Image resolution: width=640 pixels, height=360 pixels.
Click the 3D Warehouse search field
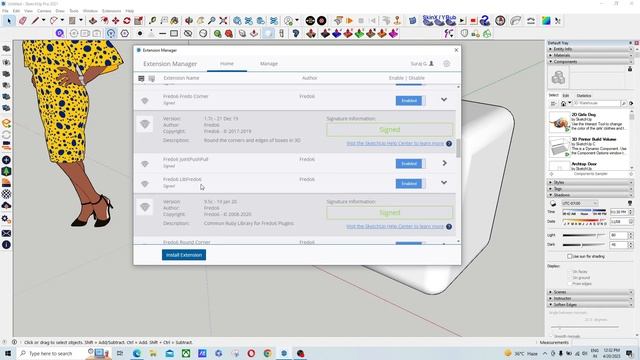coord(596,104)
